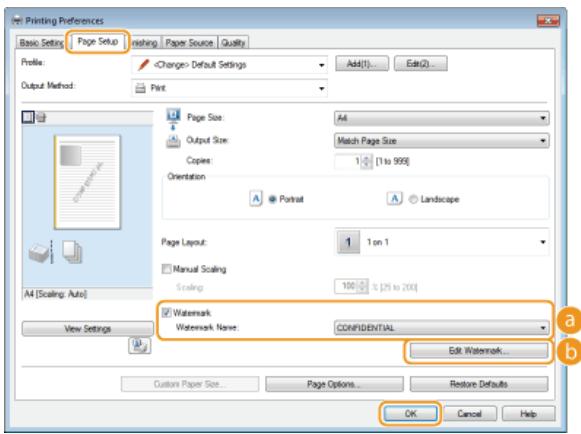Click the page preview thumbnail

click(x=87, y=182)
